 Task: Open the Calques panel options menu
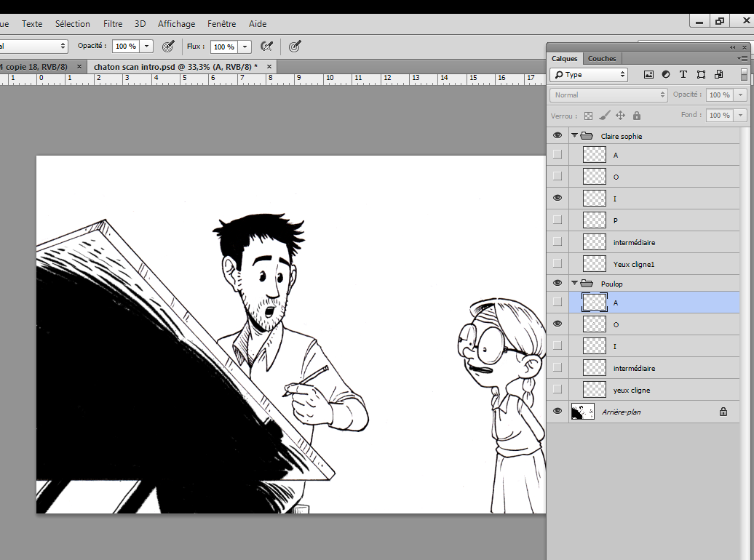tap(742, 58)
